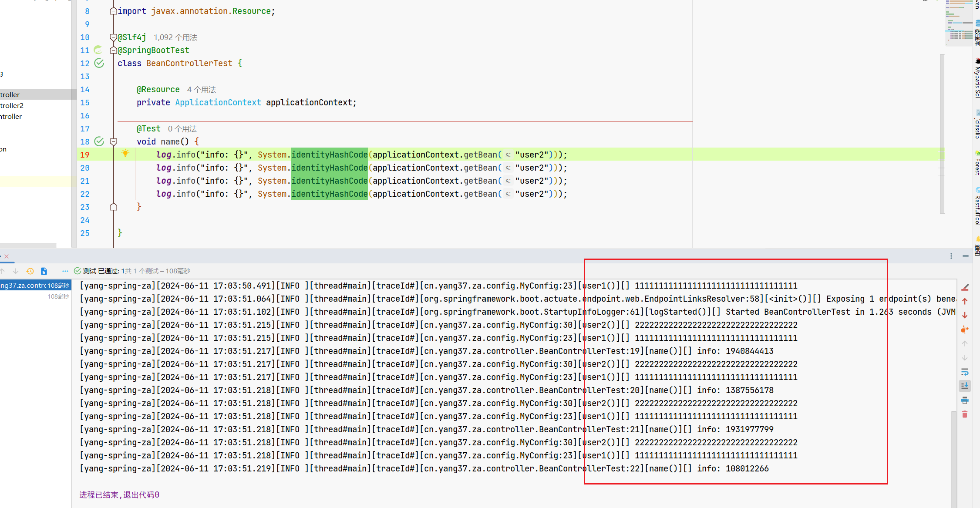The width and height of the screenshot is (980, 508).
Task: Toggle scroll to end of console
Action: coord(965,386)
